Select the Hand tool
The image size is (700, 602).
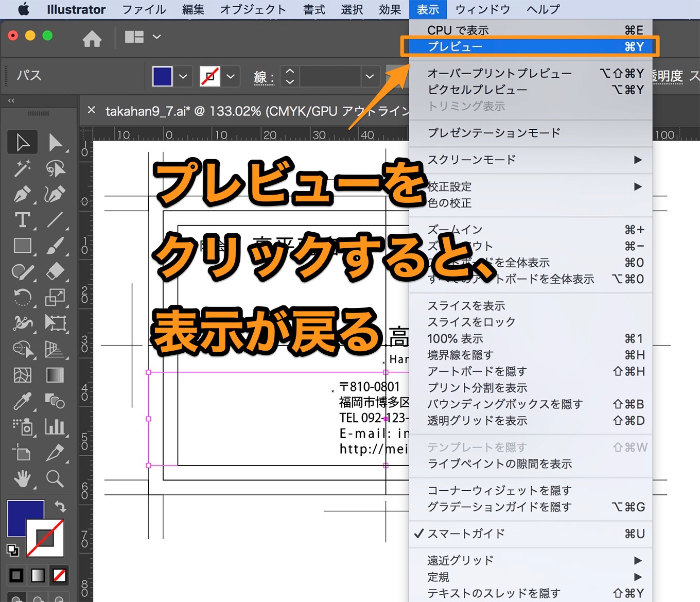coord(23,479)
